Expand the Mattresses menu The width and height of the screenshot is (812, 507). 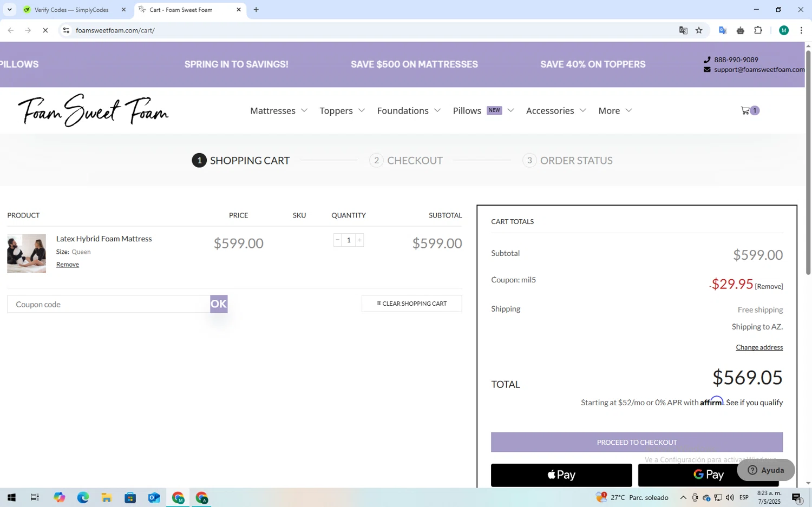[x=278, y=110]
